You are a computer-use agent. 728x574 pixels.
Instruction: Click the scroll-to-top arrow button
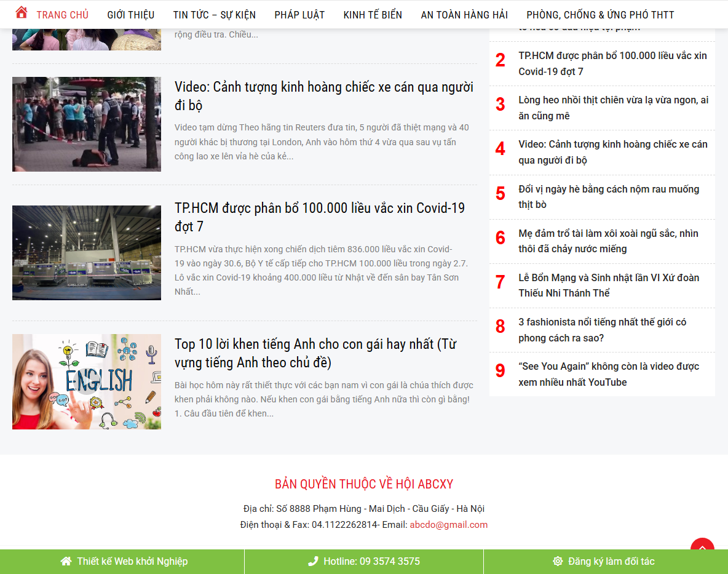click(702, 547)
